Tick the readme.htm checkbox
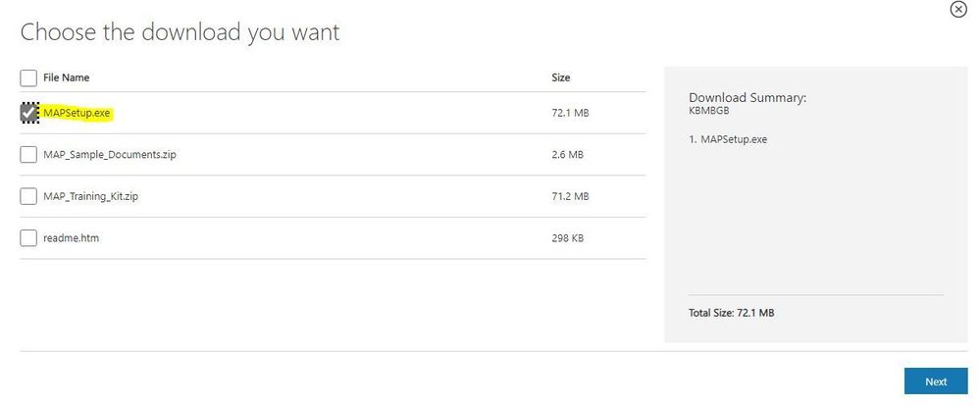 point(28,237)
